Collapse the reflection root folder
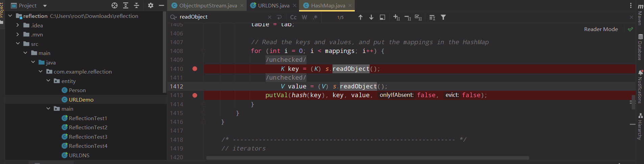 click(10, 16)
